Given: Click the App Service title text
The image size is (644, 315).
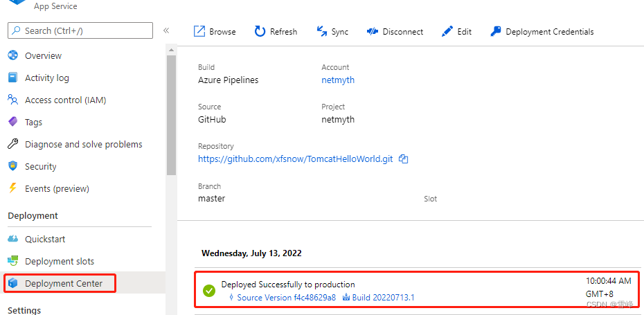Looking at the screenshot, I should pos(55,6).
